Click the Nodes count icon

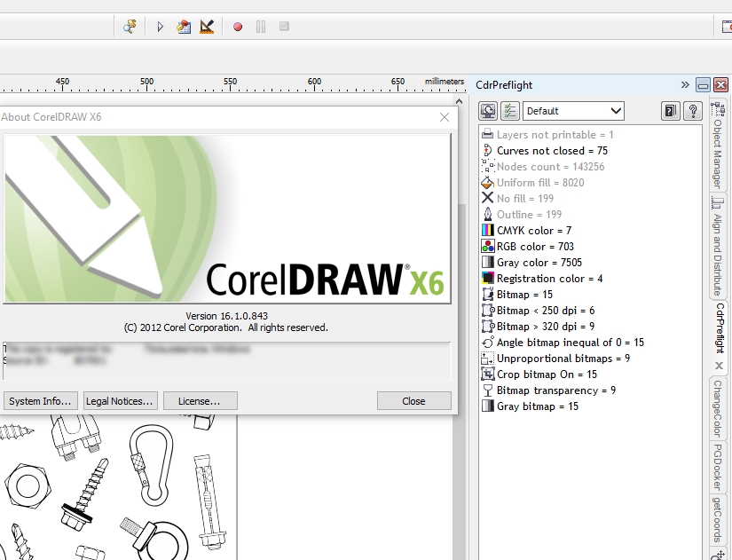tap(487, 166)
